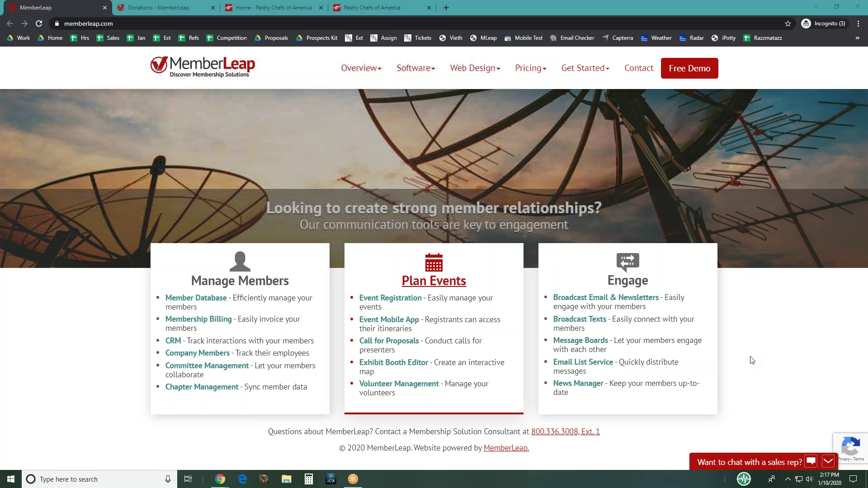The image size is (868, 488).
Task: Open the Company Members link
Action: (198, 353)
